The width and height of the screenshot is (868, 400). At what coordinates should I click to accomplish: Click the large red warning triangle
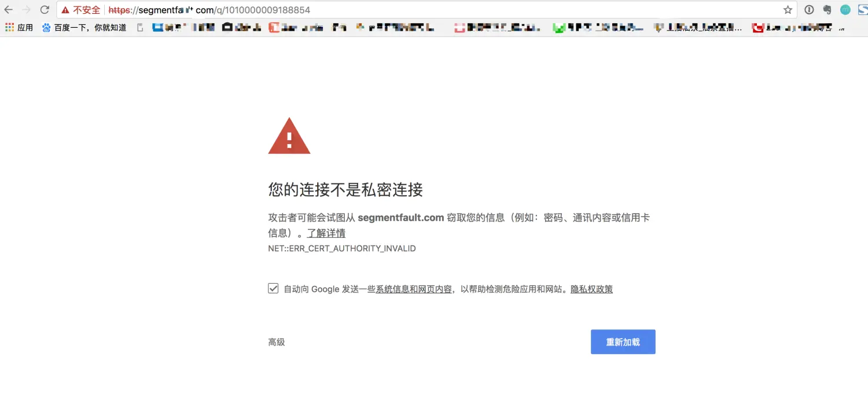coord(289,136)
